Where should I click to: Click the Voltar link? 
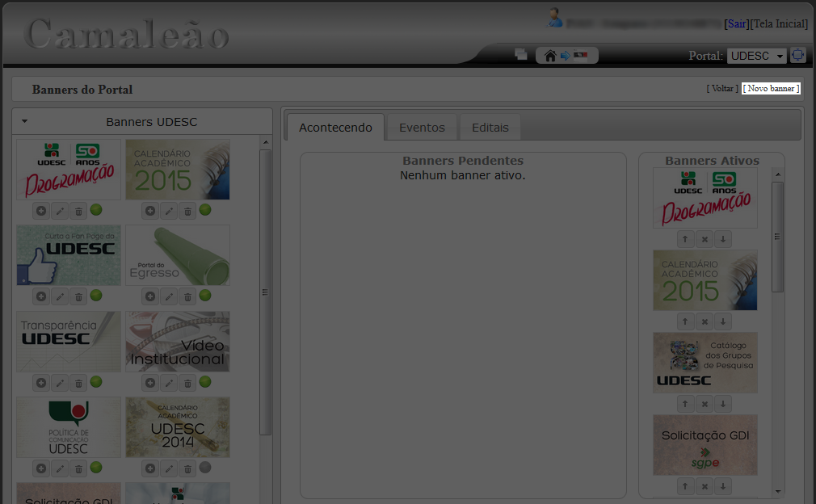[722, 88]
